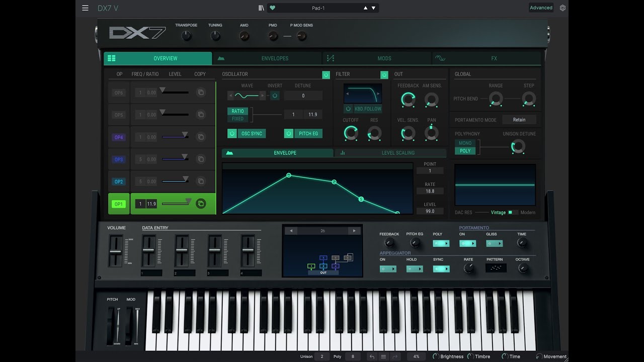Select MONO polyphony mode
The width and height of the screenshot is (644, 362).
(465, 143)
